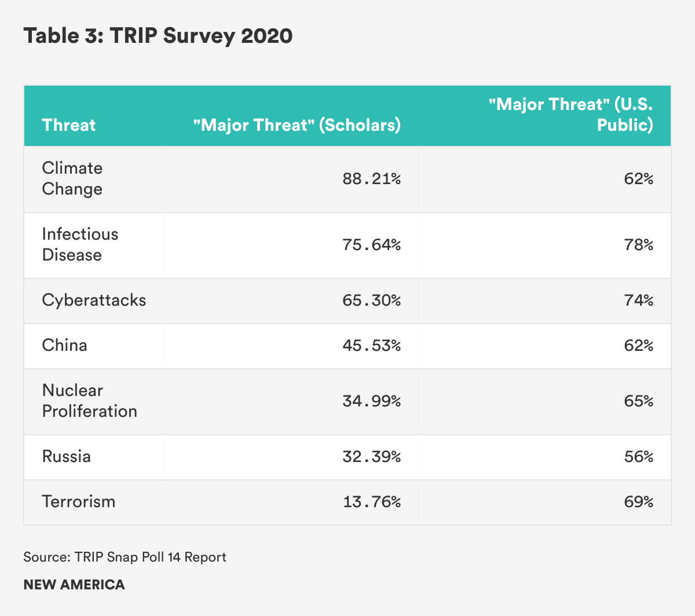Select the "Threat" column header
695x616 pixels.
coord(69,125)
